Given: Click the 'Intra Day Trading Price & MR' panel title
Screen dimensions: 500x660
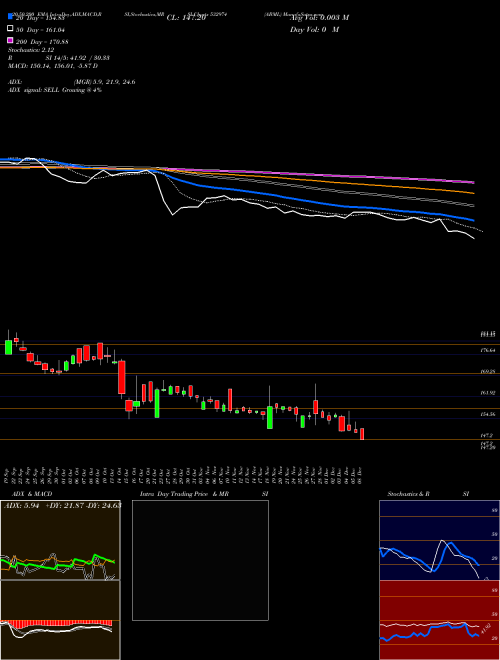Looking at the screenshot, I should click(184, 494).
